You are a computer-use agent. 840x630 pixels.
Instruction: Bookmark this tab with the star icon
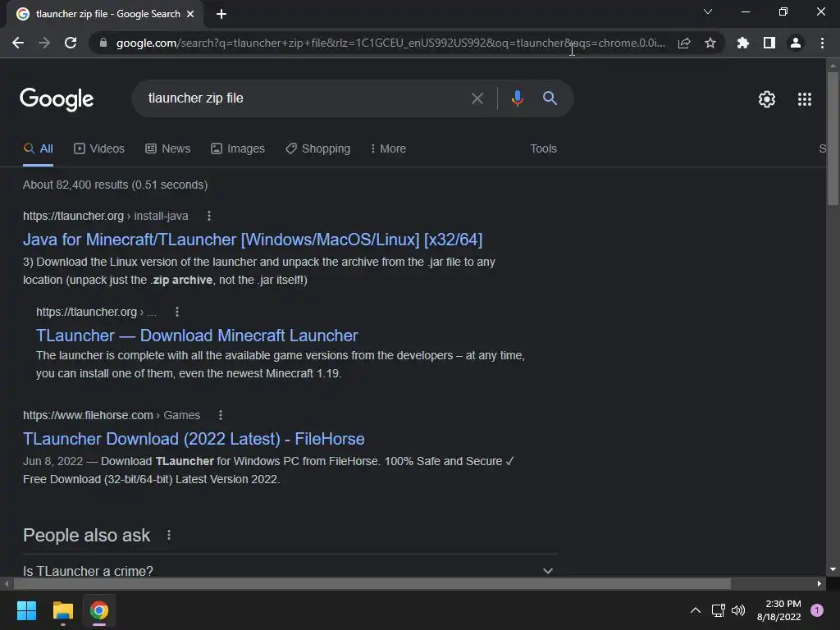(710, 43)
